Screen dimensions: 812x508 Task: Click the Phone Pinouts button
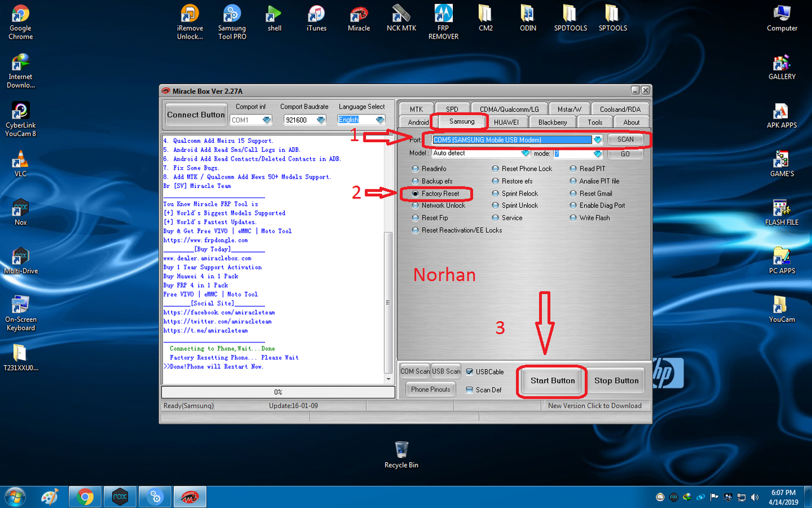[x=431, y=390]
